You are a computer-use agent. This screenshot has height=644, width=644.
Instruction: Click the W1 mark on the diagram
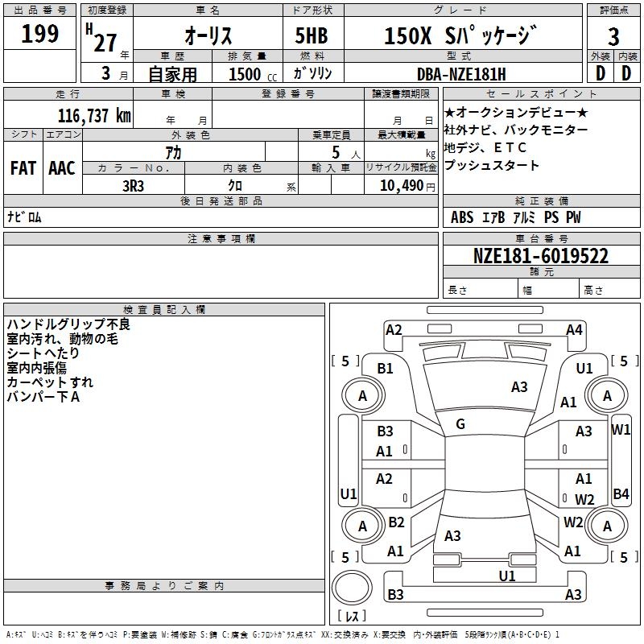click(621, 430)
